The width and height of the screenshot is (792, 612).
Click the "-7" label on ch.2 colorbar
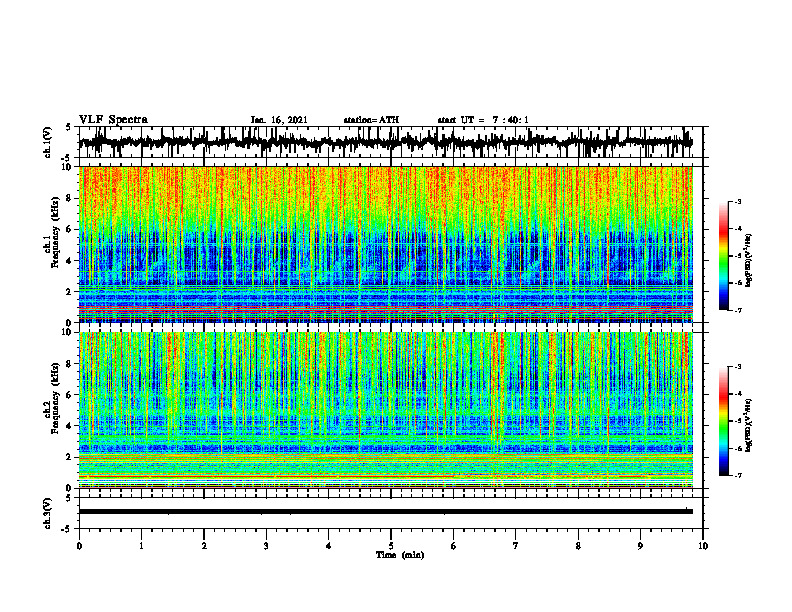[738, 475]
